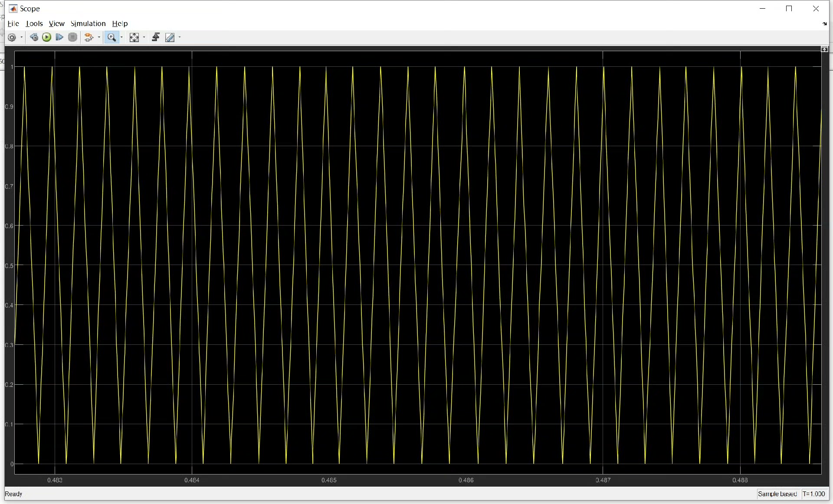The image size is (833, 504).
Task: Expand the measurements dropdown arrow
Action: [x=180, y=38]
